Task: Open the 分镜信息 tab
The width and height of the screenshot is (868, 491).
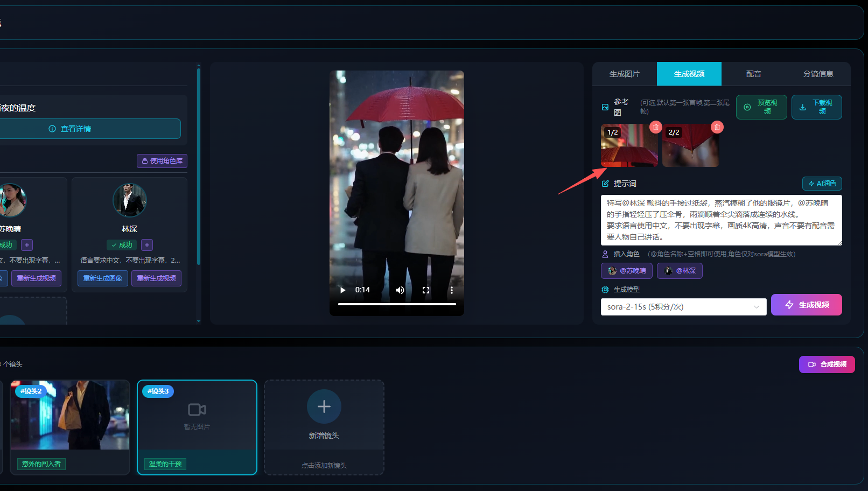Action: (x=818, y=74)
